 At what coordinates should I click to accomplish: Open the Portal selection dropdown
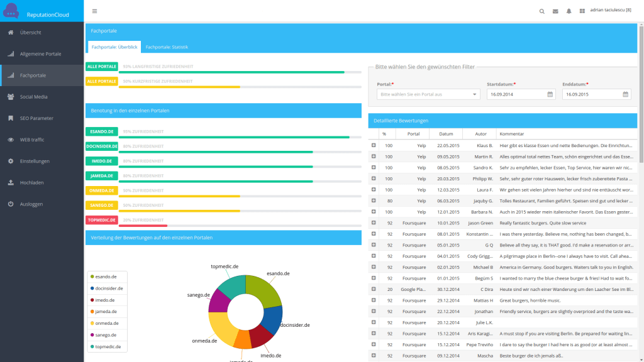(428, 94)
